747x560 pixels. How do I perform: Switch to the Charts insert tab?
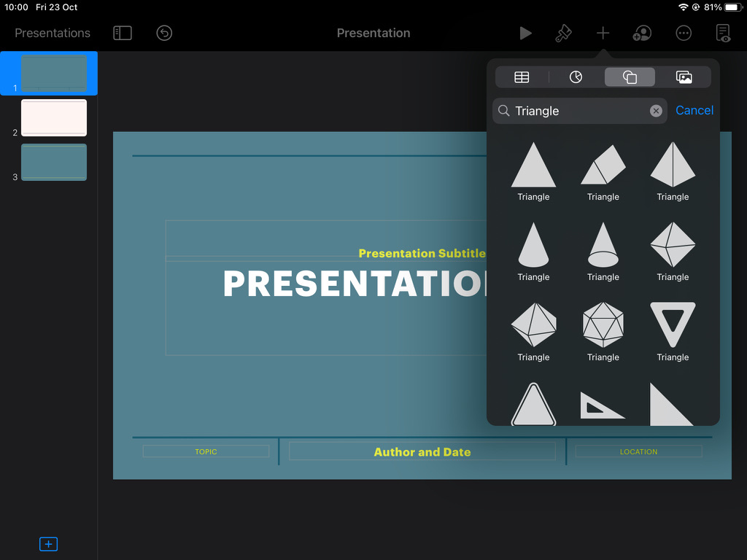coord(576,77)
